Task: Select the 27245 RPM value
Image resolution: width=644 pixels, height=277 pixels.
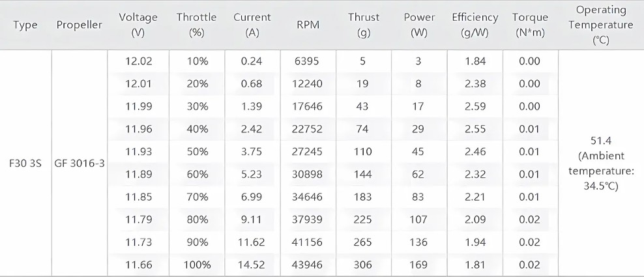Action: [x=307, y=152]
